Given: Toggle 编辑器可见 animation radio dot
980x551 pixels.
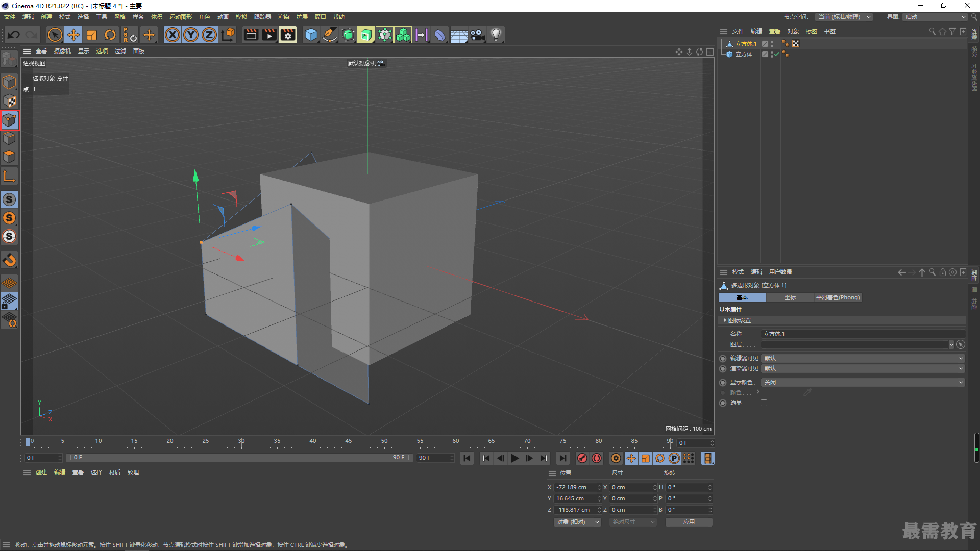Looking at the screenshot, I should click(723, 358).
